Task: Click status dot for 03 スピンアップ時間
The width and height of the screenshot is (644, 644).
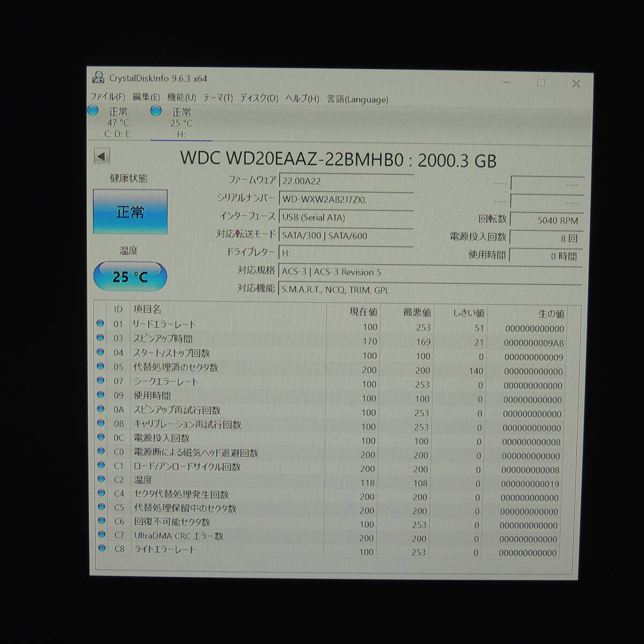Action: coord(100,338)
